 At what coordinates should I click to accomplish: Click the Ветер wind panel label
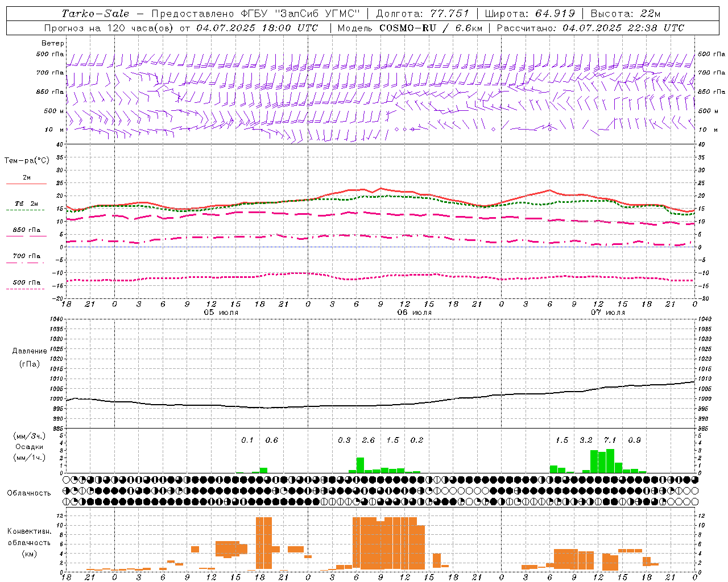pos(53,43)
